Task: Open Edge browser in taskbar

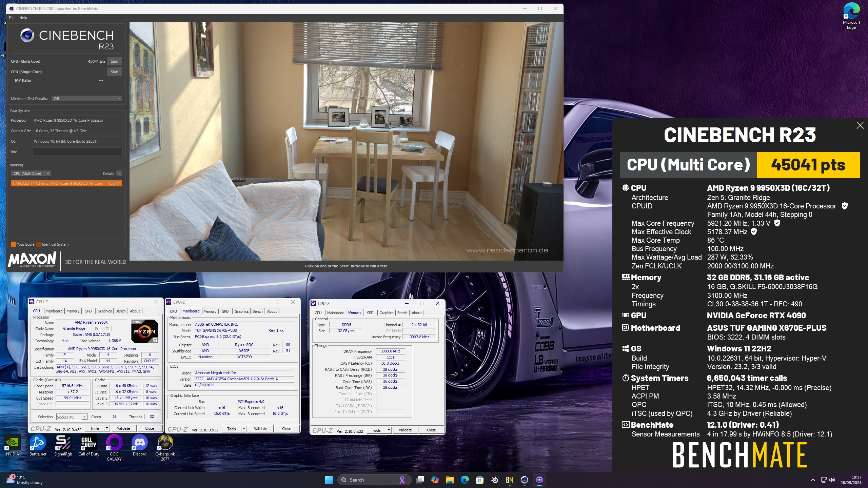Action: (465, 480)
